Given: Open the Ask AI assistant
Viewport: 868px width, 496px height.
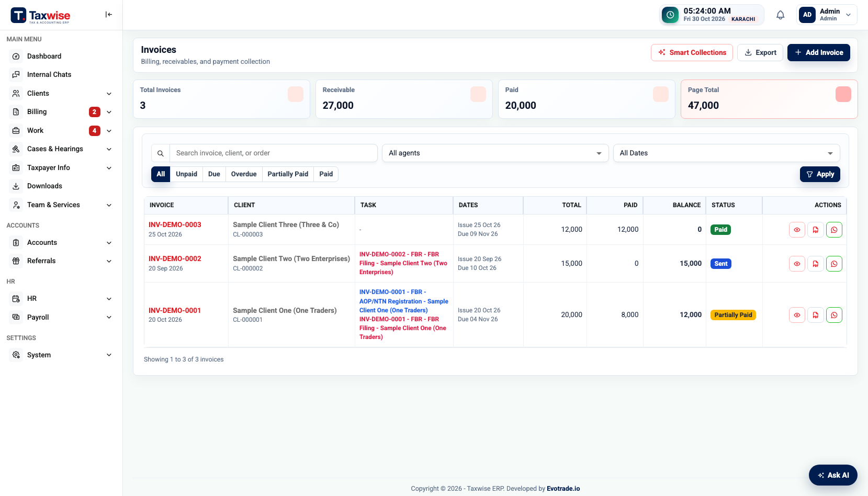Looking at the screenshot, I should (x=833, y=475).
